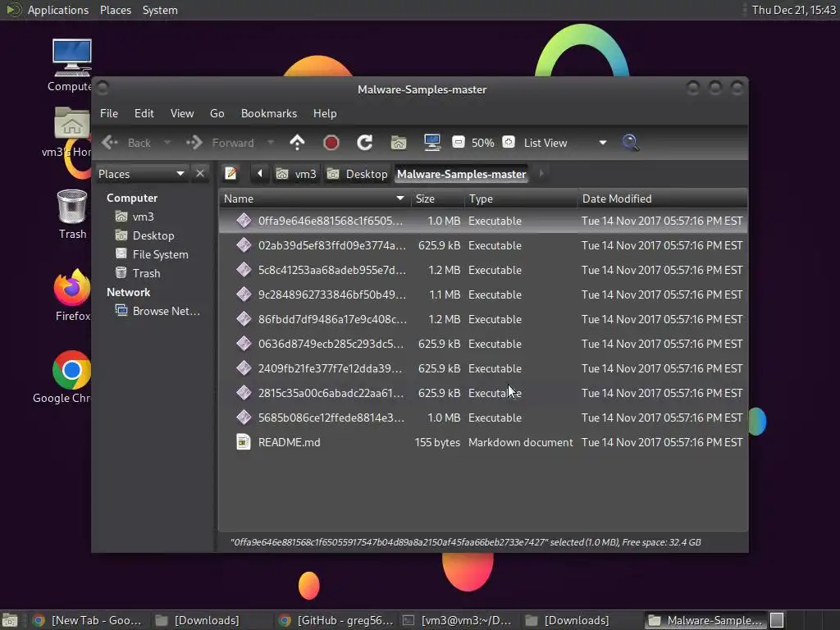Reload the current folder
This screenshot has width=840, height=630.
tap(365, 143)
